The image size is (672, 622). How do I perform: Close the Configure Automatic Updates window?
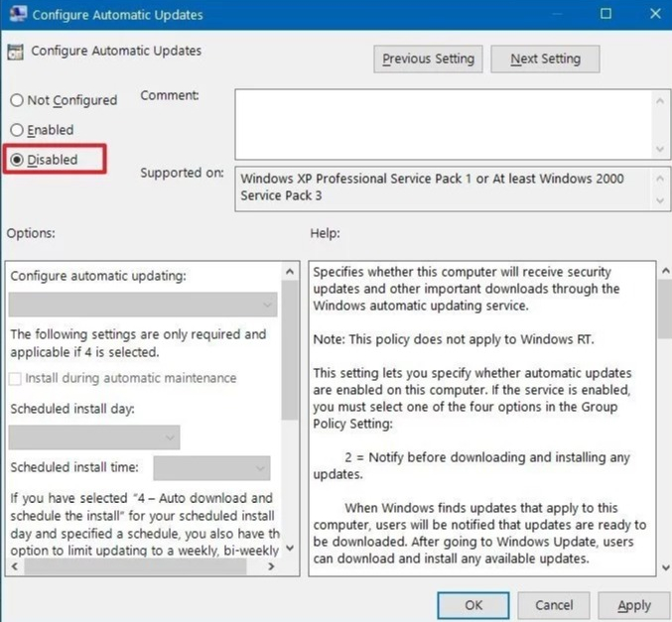click(655, 14)
